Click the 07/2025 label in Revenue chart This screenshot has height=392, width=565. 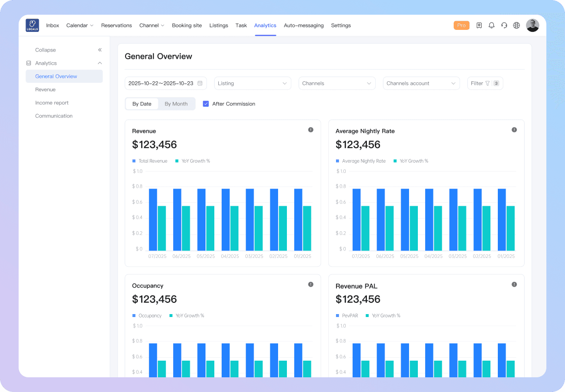157,256
